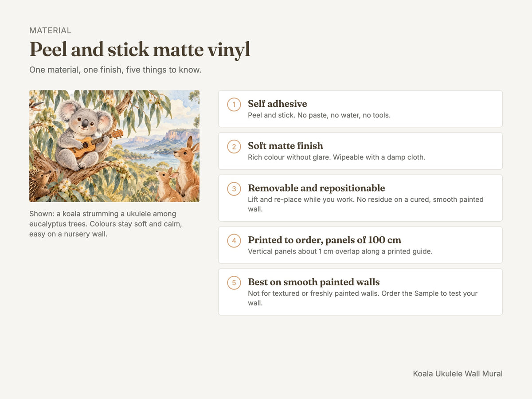Click the MATERIAL section label
Image resolution: width=532 pixels, height=399 pixels.
50,31
